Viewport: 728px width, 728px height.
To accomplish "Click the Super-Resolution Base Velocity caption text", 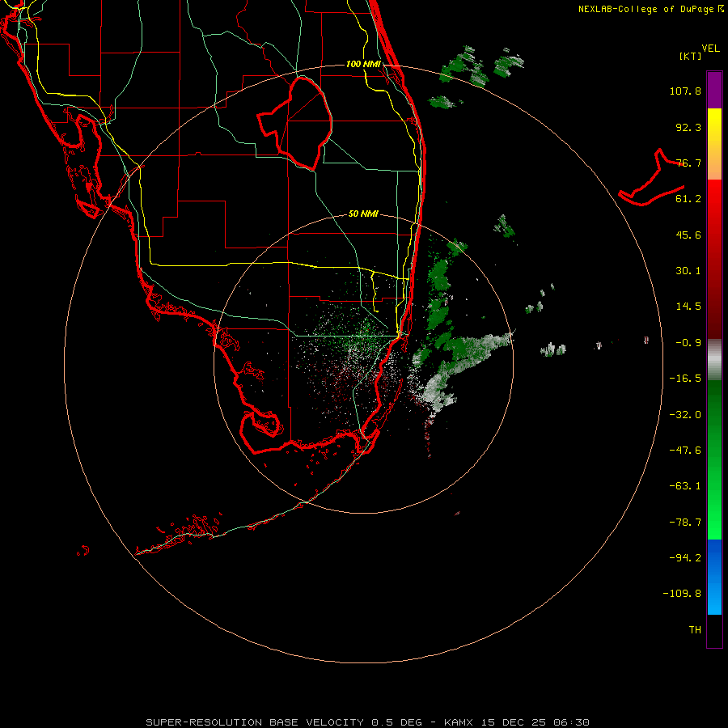I will (367, 722).
